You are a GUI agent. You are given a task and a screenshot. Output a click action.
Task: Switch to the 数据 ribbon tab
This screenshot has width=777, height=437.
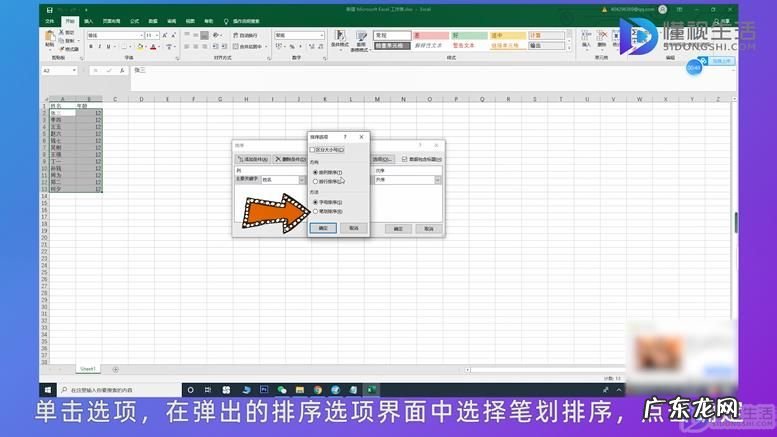pyautogui.click(x=153, y=21)
